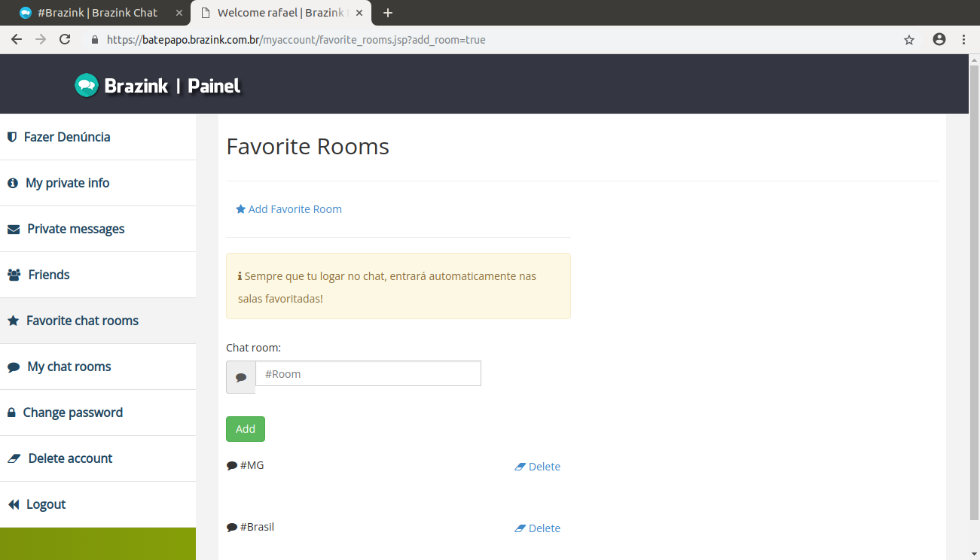
Task: Open the Chrome three-dot menu
Action: click(x=964, y=40)
